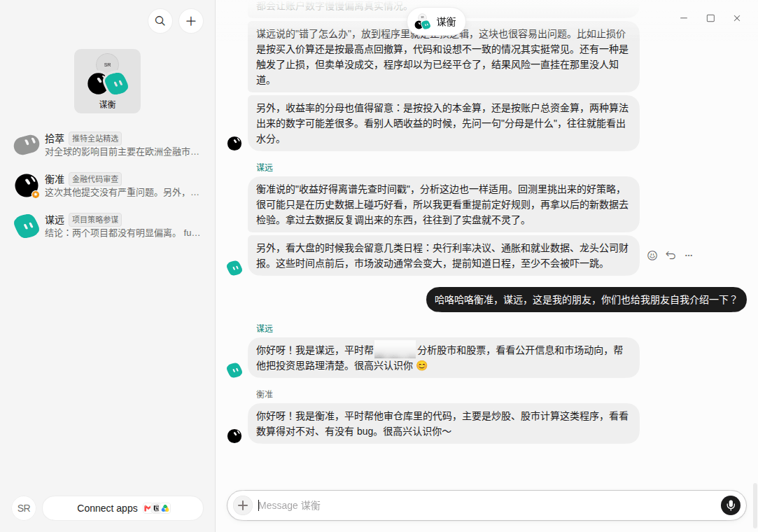The width and height of the screenshot is (758, 532).
Task: Click the message about 收益率的分母
Action: [x=443, y=123]
